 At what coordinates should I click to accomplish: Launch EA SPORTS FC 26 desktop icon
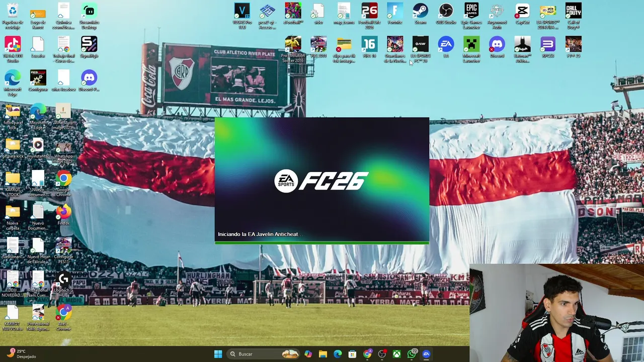click(420, 50)
